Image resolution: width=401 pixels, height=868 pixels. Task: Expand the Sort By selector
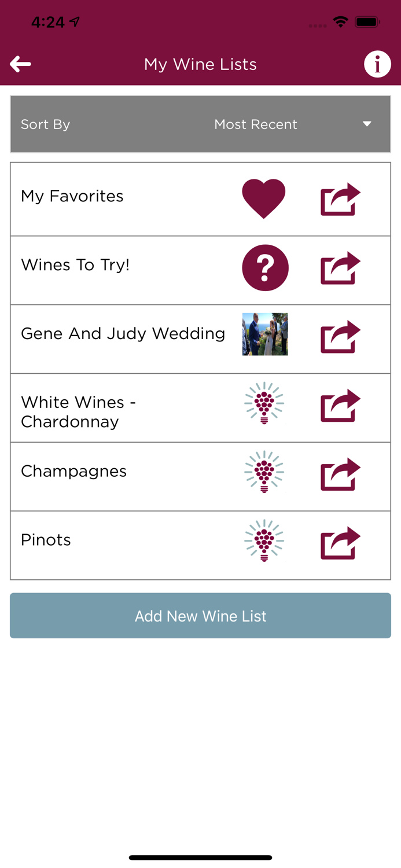pyautogui.click(x=200, y=124)
